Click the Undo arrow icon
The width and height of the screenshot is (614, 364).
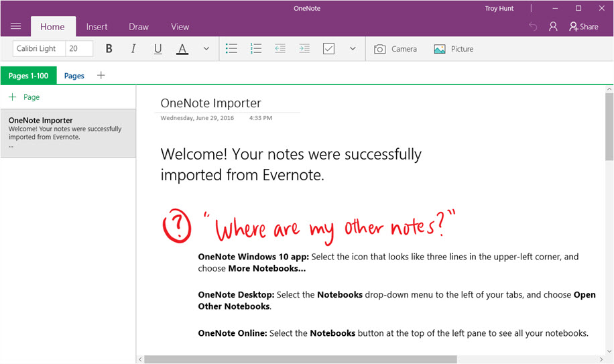coord(532,26)
